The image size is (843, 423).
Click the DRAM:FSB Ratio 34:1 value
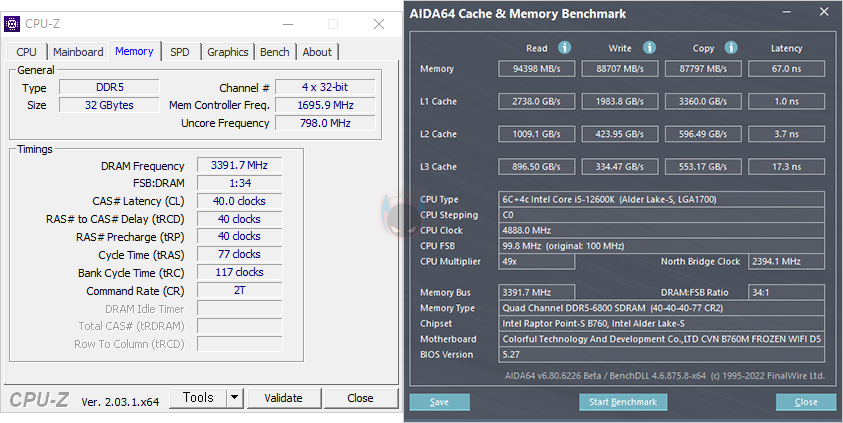pos(787,292)
